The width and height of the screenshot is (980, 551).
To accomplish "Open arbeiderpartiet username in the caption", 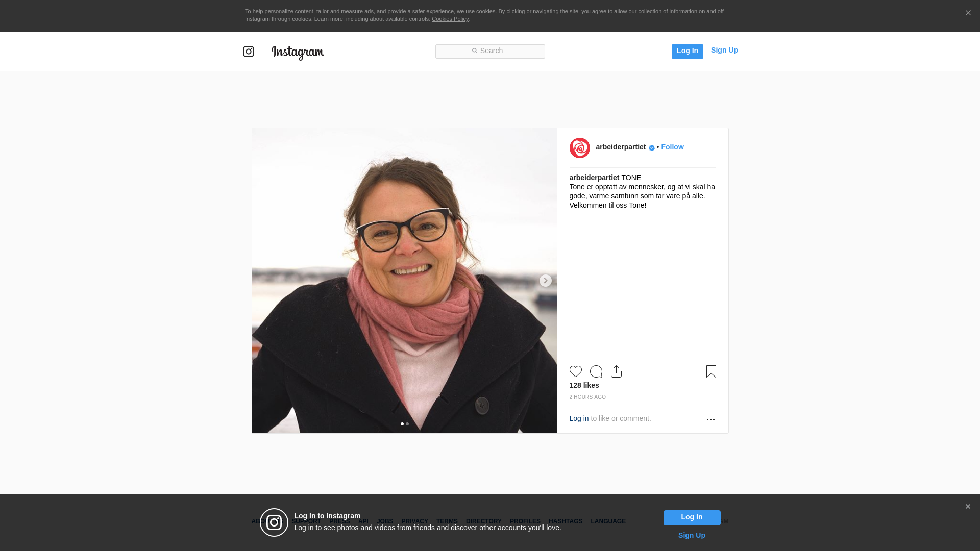I will coord(594,178).
